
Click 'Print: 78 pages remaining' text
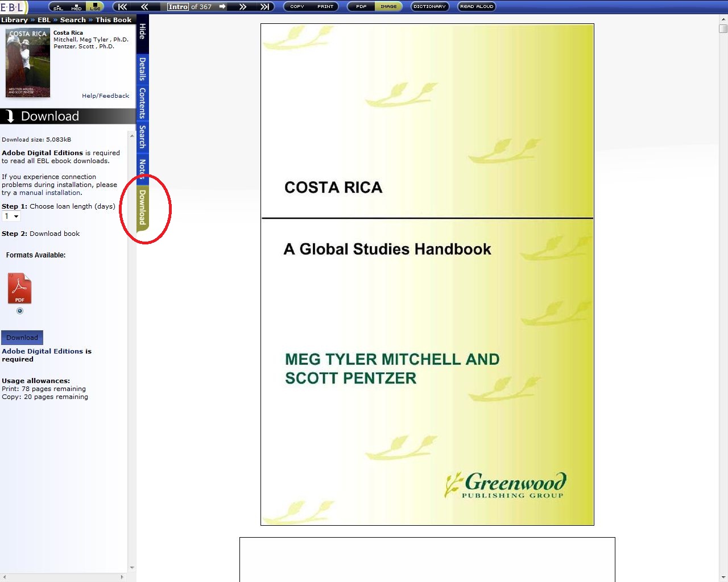44,389
